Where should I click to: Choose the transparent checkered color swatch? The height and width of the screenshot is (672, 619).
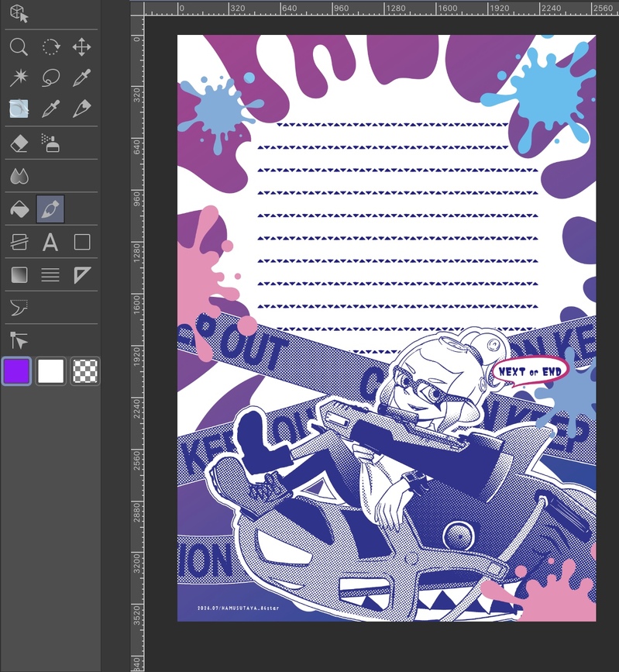point(84,371)
